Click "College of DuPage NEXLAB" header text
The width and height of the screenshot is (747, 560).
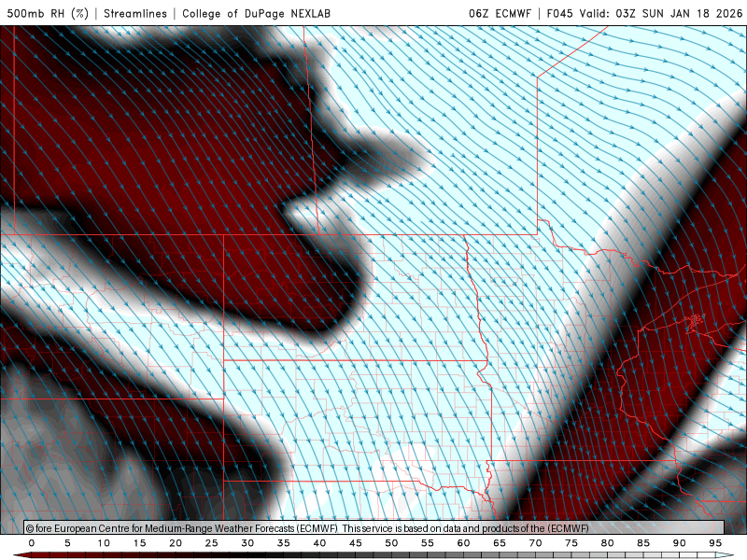[x=256, y=13]
